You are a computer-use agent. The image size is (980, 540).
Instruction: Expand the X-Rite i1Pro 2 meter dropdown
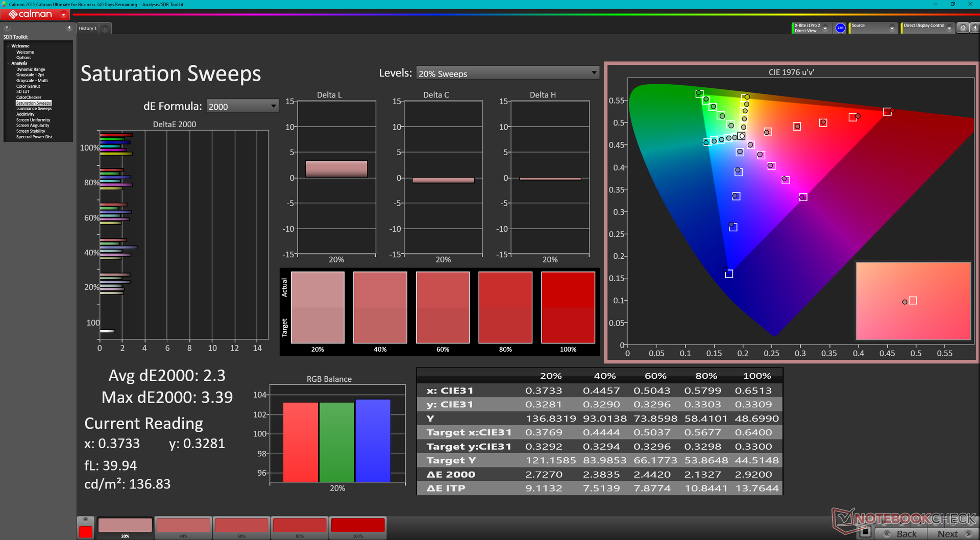pos(825,28)
